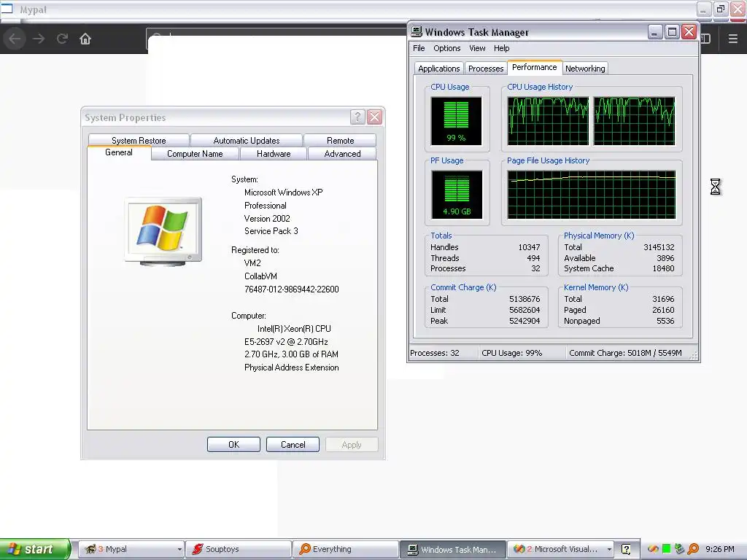The height and width of the screenshot is (560, 747).
Task: Open the Remote tab
Action: (340, 141)
